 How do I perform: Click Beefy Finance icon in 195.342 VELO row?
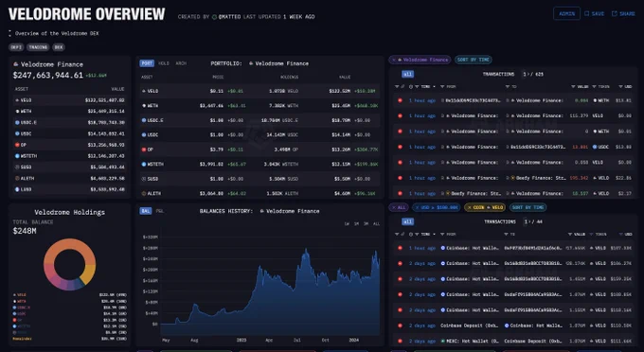[512, 178]
